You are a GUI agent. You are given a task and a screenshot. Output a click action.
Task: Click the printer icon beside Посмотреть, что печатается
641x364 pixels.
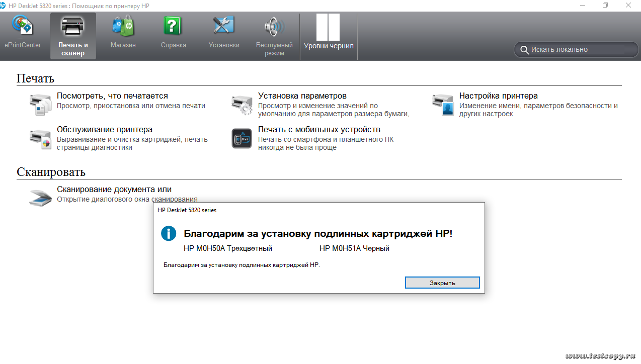pyautogui.click(x=41, y=104)
